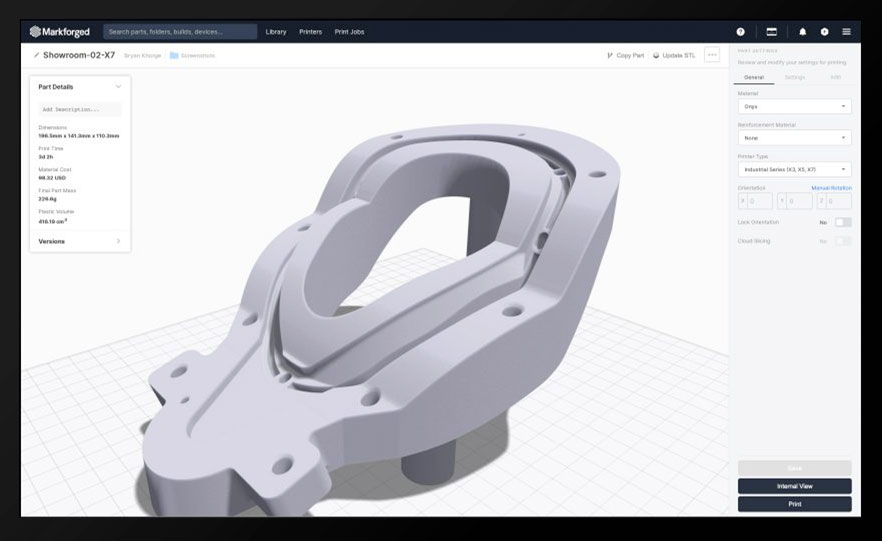The height and width of the screenshot is (541, 882).
Task: Collapse the Part Details panel chevron
Action: pyautogui.click(x=118, y=87)
